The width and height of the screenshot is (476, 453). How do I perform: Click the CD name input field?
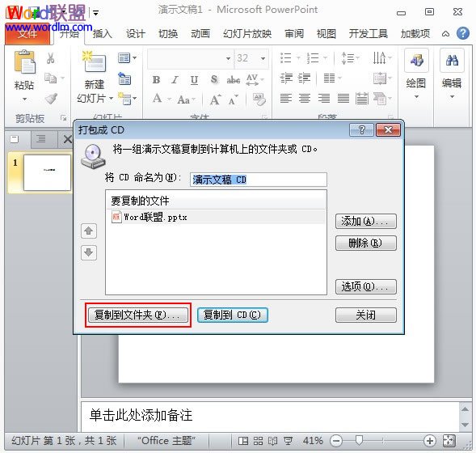tap(259, 180)
